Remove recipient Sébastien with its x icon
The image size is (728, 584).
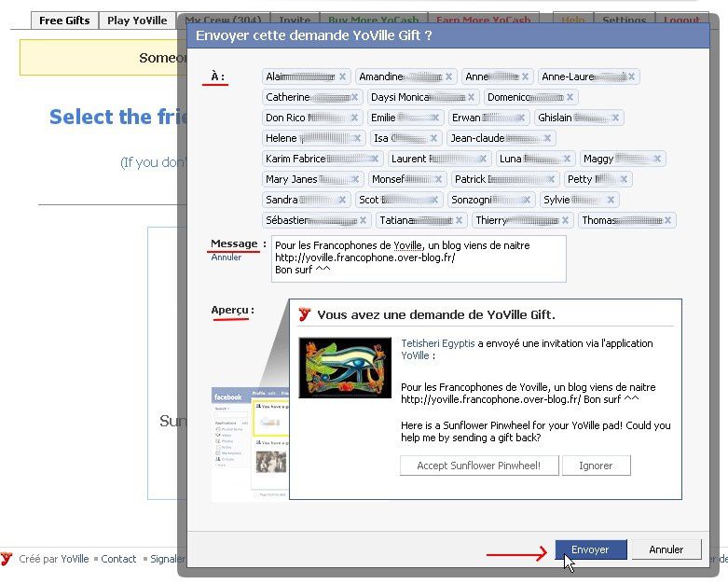point(364,220)
